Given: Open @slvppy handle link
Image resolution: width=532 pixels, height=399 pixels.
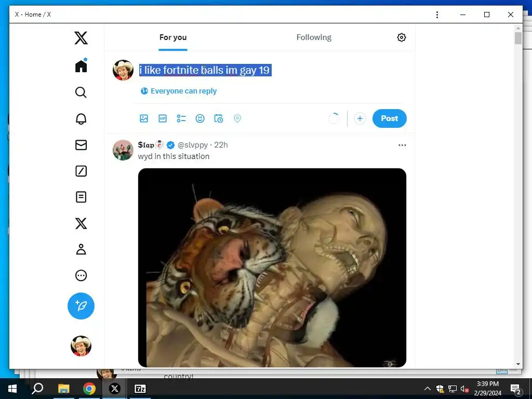Looking at the screenshot, I should (193, 145).
